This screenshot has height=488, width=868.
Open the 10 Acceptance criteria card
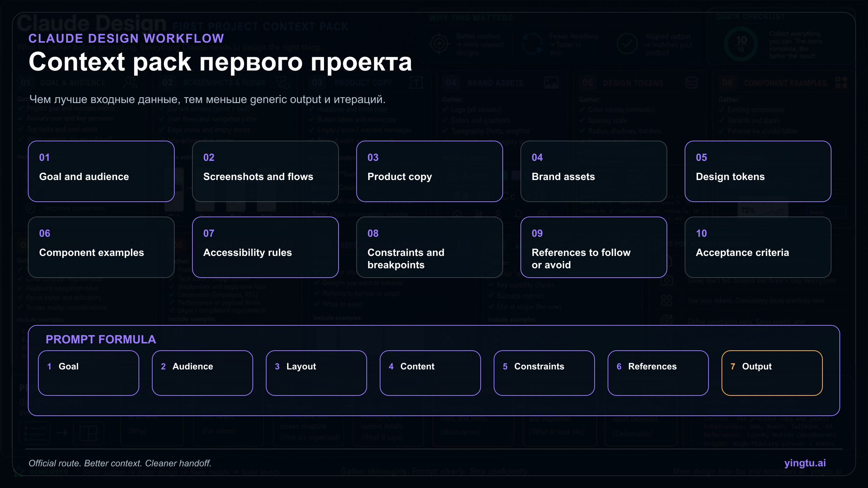758,247
